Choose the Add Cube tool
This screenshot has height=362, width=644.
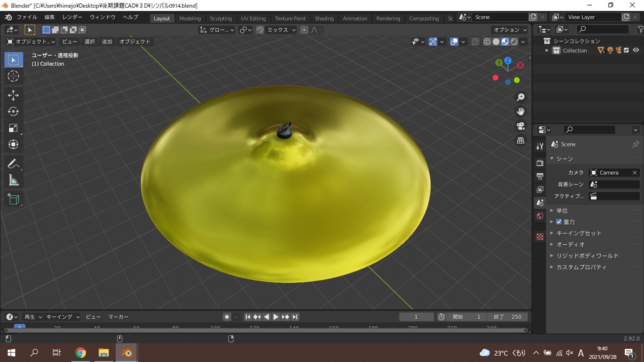pyautogui.click(x=13, y=199)
